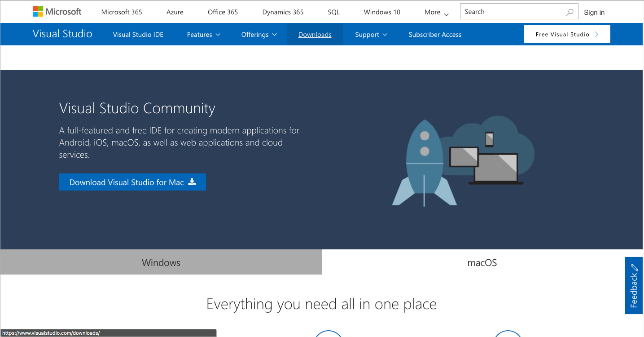Open Azure link
644x337 pixels.
175,12
